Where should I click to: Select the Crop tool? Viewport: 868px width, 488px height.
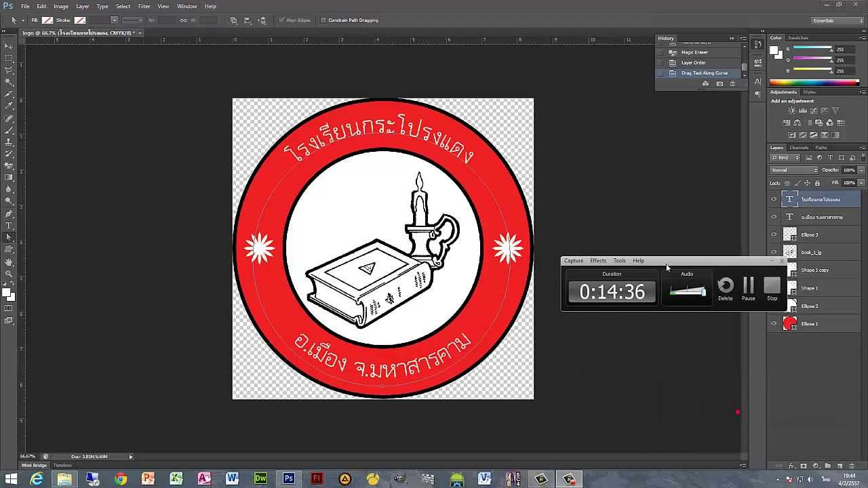pyautogui.click(x=9, y=94)
